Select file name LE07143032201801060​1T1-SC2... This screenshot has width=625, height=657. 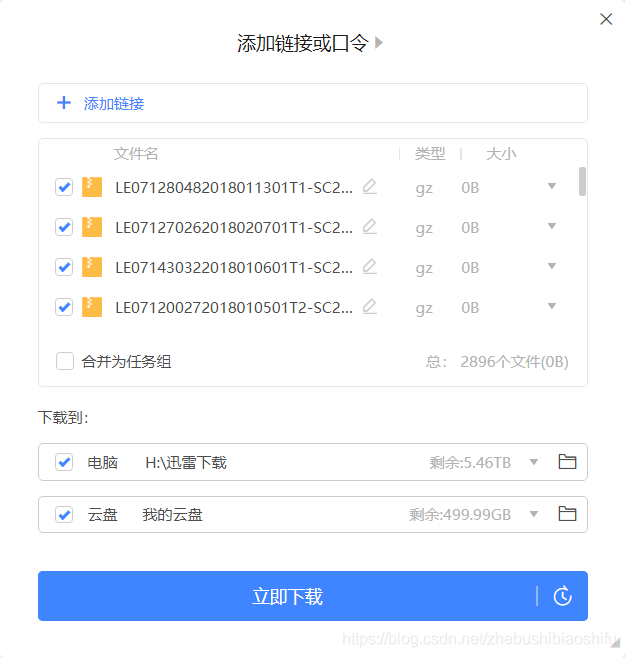[234, 268]
